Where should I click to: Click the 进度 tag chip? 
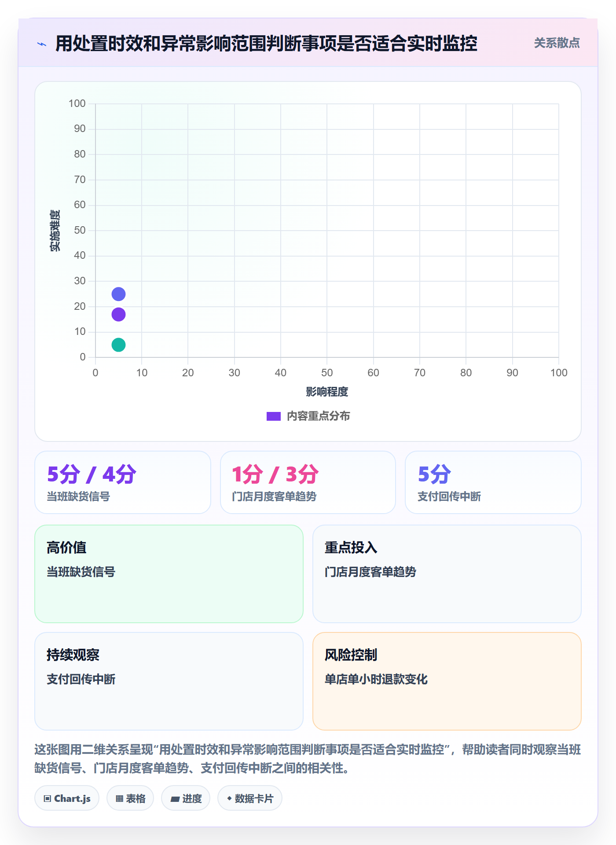pyautogui.click(x=186, y=798)
